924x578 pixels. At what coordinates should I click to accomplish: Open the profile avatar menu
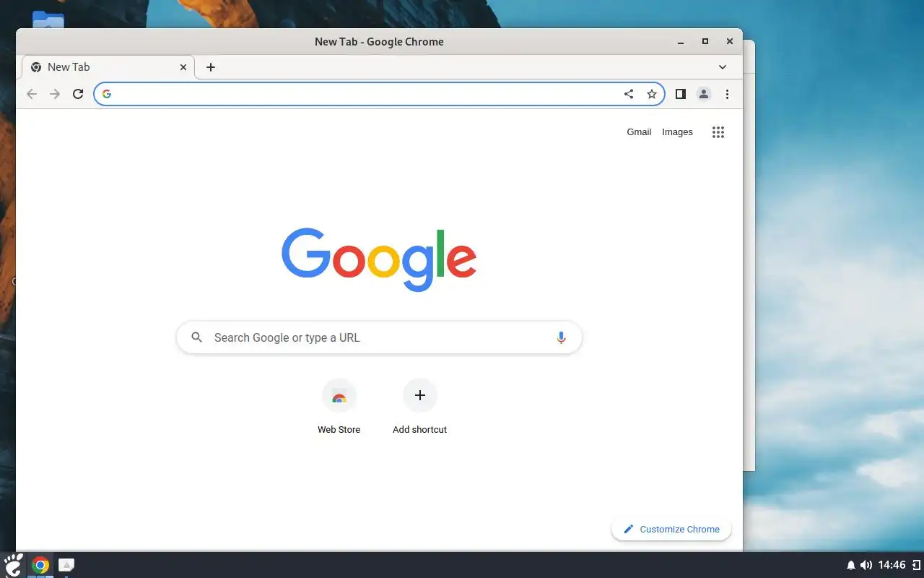[704, 94]
